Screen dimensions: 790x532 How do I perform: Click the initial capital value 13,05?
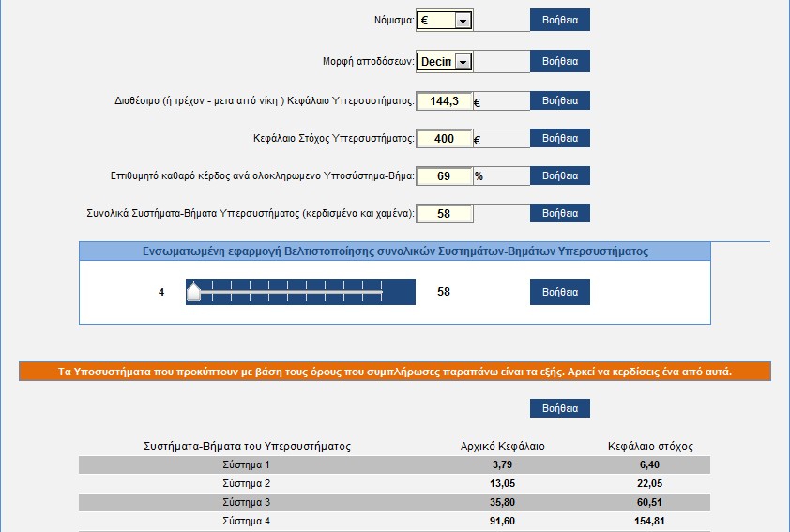[502, 483]
